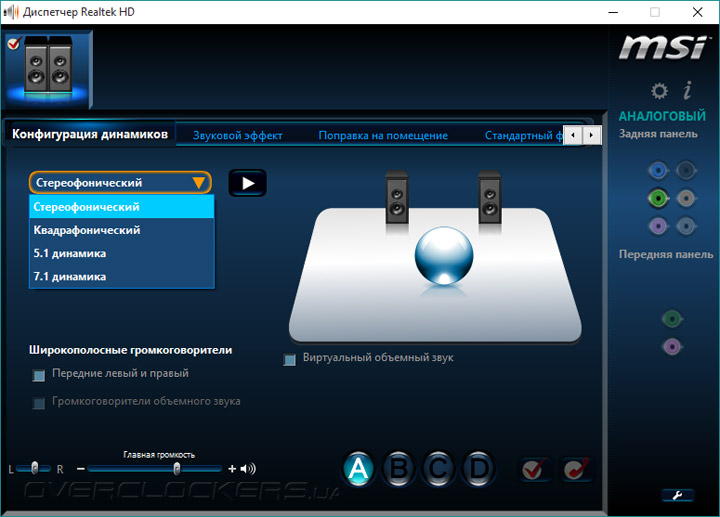Choose '5.1 динамика' in the dropdown list
Screen dimensions: 720x517
[122, 253]
